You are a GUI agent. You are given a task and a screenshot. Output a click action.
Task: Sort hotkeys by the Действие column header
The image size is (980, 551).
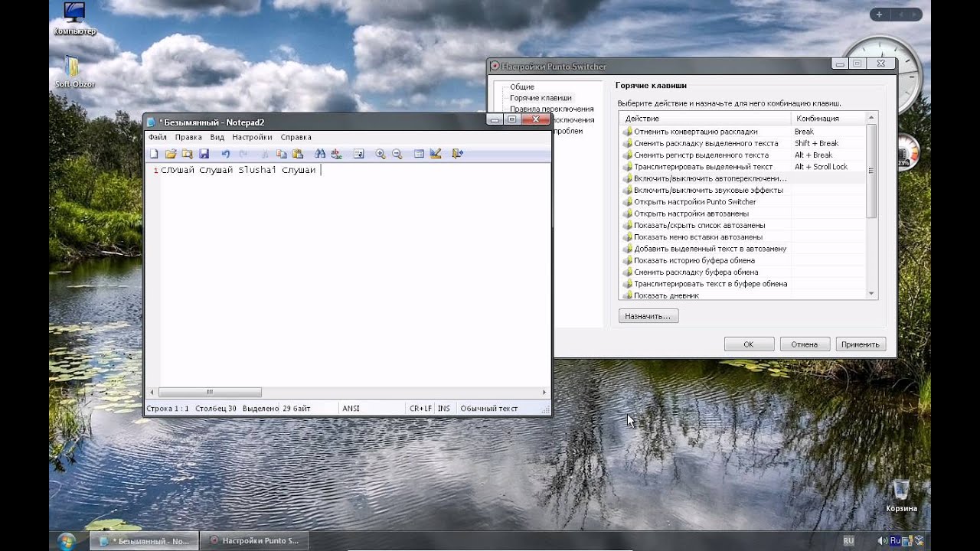705,119
